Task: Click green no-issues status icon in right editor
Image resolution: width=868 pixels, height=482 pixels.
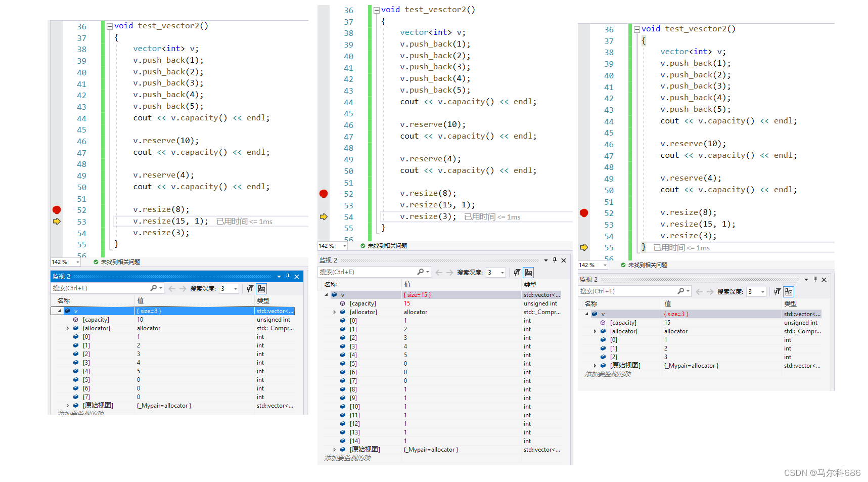Action: 623,265
